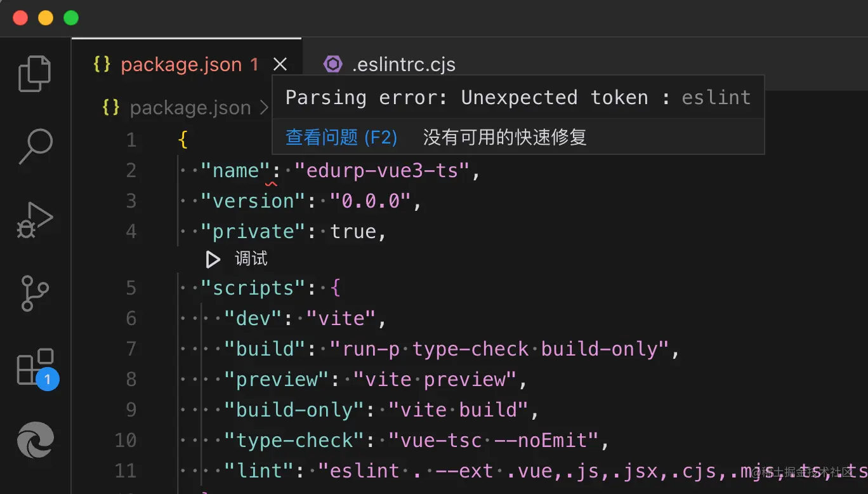Image resolution: width=868 pixels, height=494 pixels.
Task: Close the package.json tab
Action: pos(280,64)
